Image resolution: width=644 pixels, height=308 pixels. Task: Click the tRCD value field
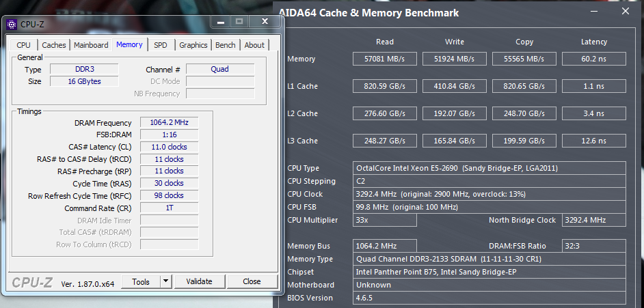pos(170,159)
